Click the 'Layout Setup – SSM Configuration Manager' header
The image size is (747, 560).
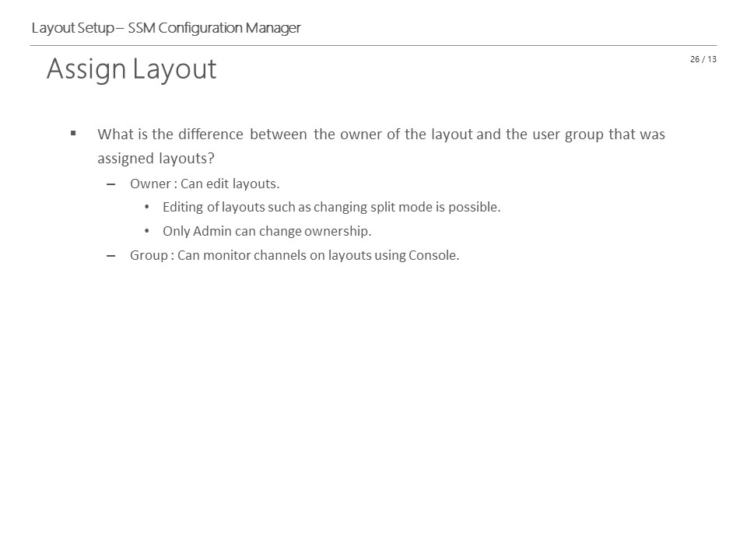tap(167, 28)
